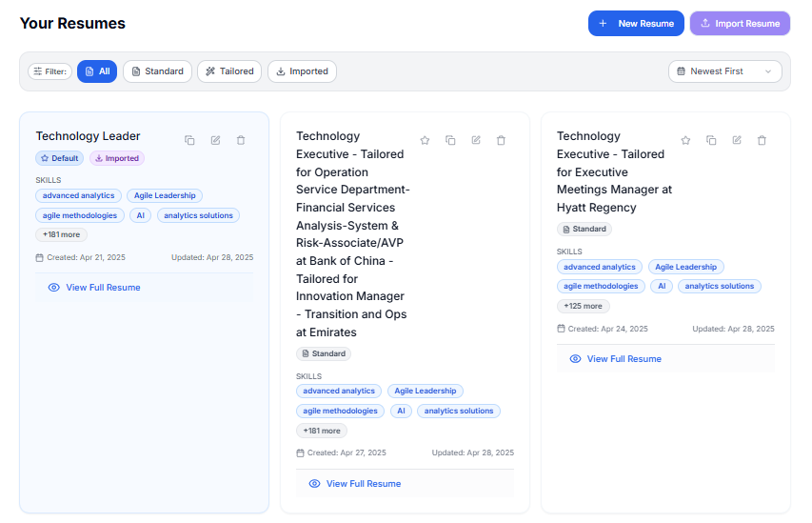Delete the Technology Leader resume
The image size is (812, 523).
(x=241, y=140)
